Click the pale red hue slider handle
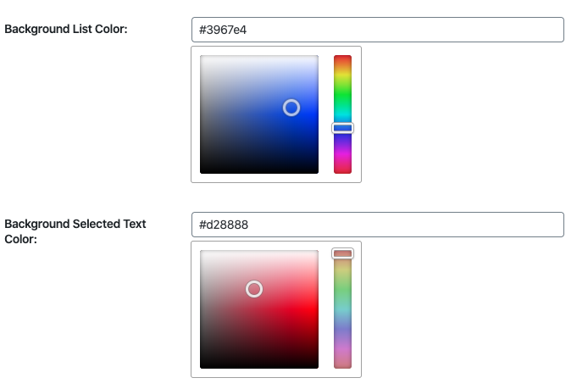 (343, 253)
